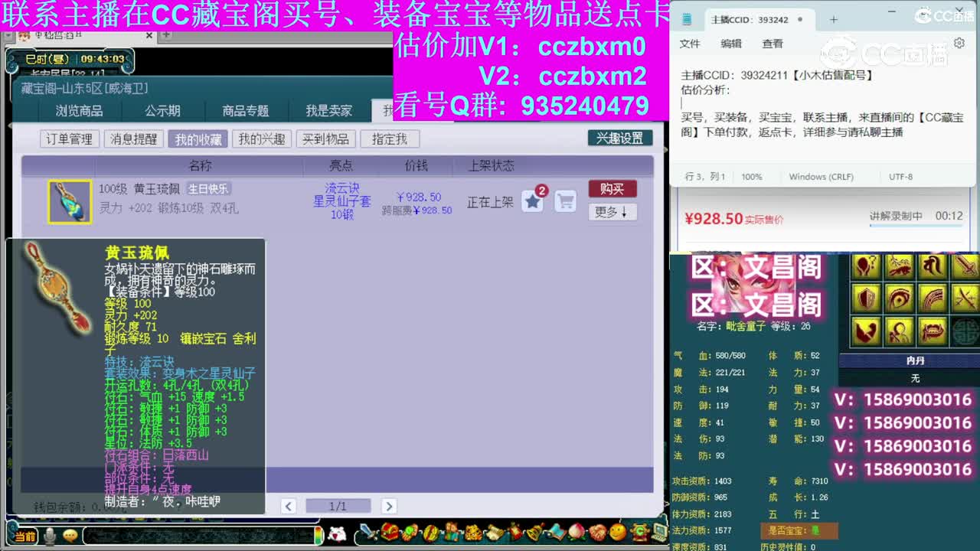Open the 文件 menu in Notepad
980x551 pixels.
tap(690, 44)
